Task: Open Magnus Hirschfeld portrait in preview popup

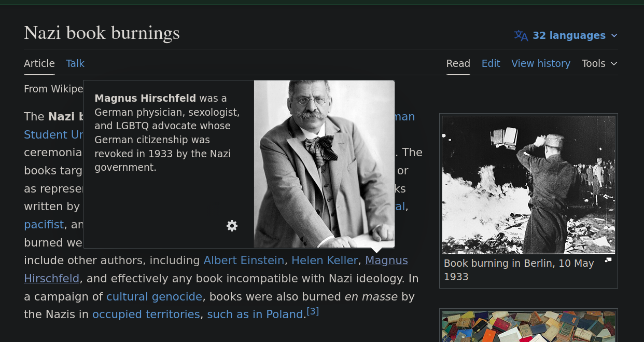Action: 324,164
